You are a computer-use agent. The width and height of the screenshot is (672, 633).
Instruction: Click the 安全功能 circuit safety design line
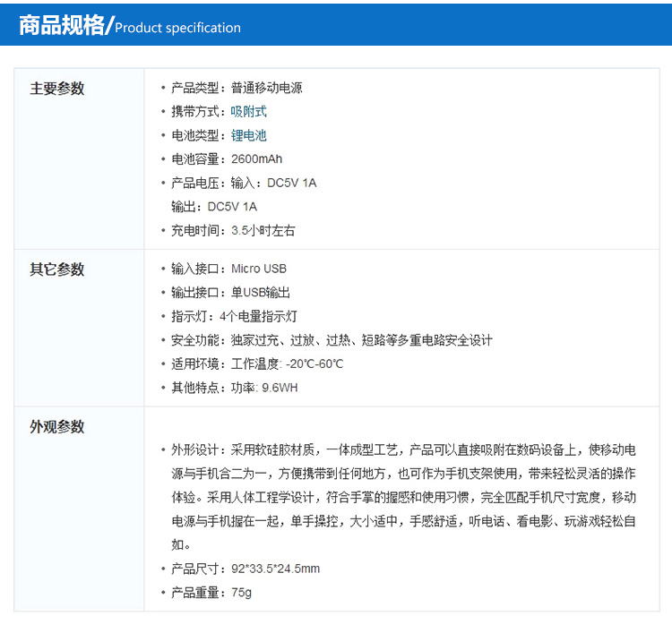point(332,340)
